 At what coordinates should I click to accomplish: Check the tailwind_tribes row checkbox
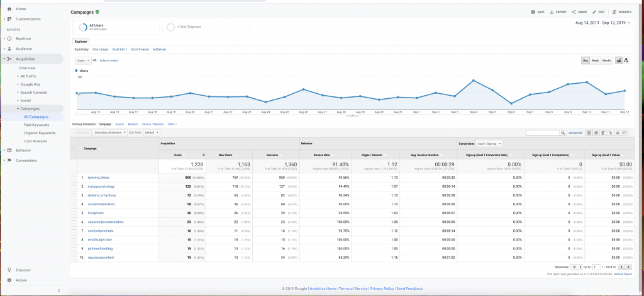click(x=74, y=178)
